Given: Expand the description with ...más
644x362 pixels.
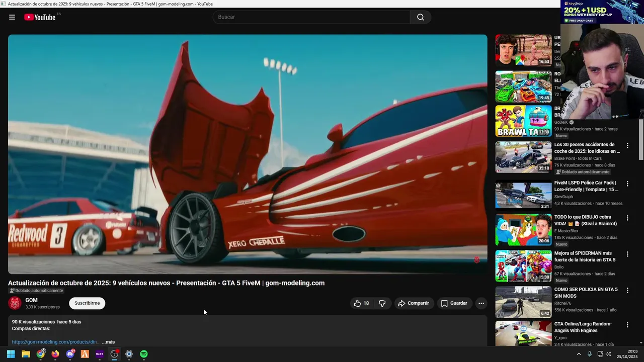Looking at the screenshot, I should [x=109, y=342].
